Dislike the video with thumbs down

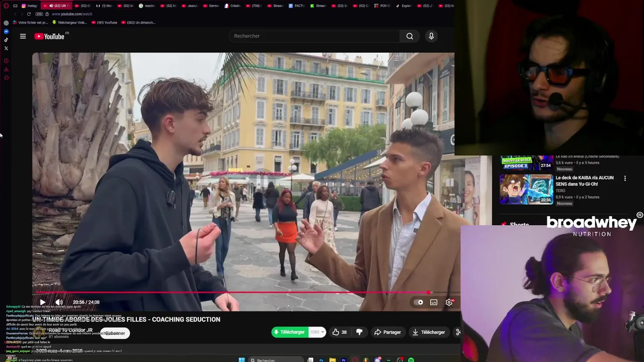[359, 332]
